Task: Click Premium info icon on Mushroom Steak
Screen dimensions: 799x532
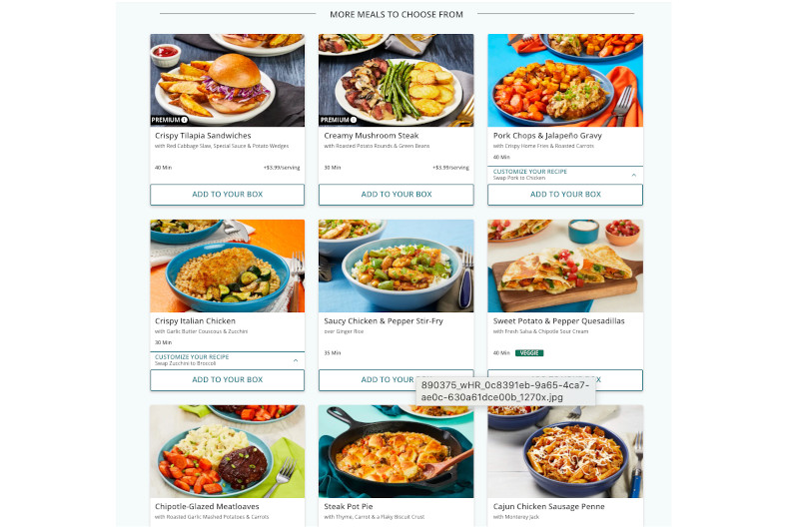Action: click(354, 120)
